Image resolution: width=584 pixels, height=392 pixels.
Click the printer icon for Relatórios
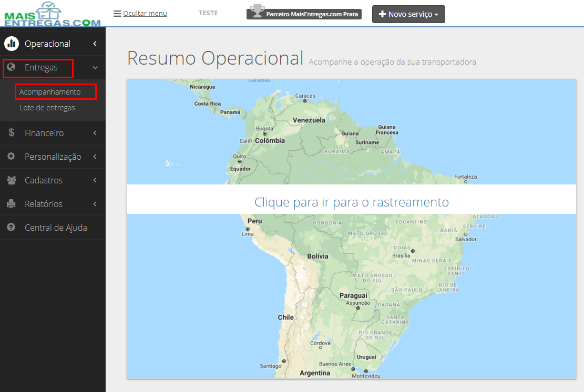click(11, 204)
